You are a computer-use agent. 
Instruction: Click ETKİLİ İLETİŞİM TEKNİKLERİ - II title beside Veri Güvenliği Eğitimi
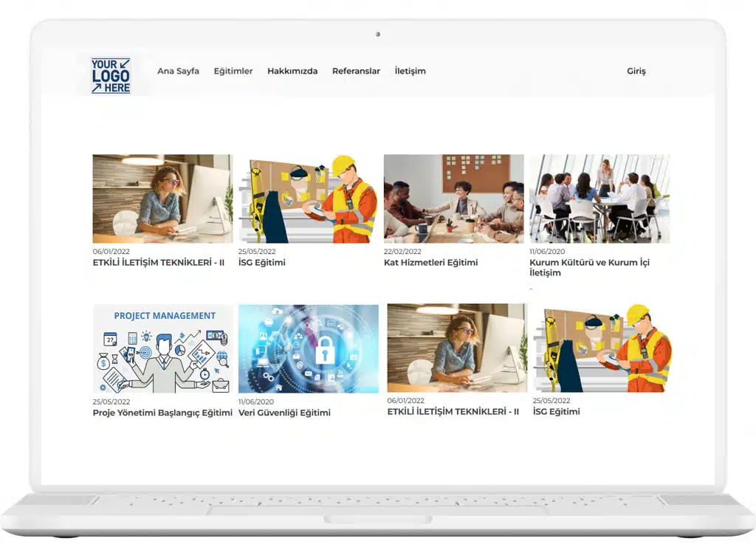pos(453,412)
